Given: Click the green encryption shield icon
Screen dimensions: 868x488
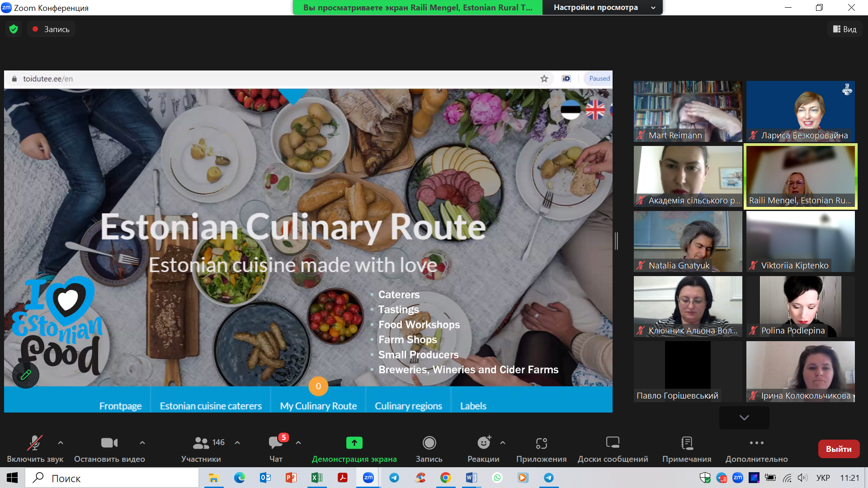Looking at the screenshot, I should pos(14,29).
